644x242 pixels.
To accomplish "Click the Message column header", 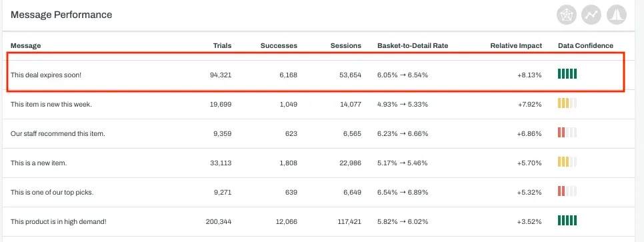I will pos(25,45).
